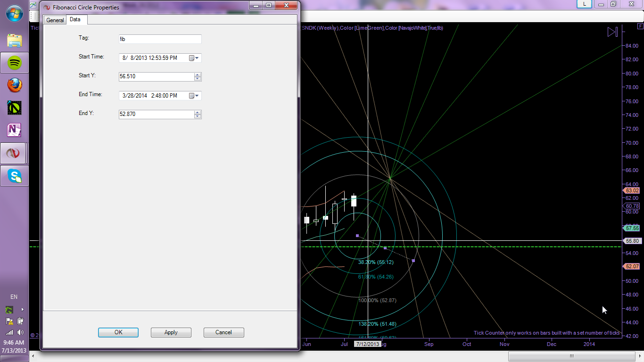Click the 63.02 price marker on the axis
This screenshot has height=362, width=644.
631,190
